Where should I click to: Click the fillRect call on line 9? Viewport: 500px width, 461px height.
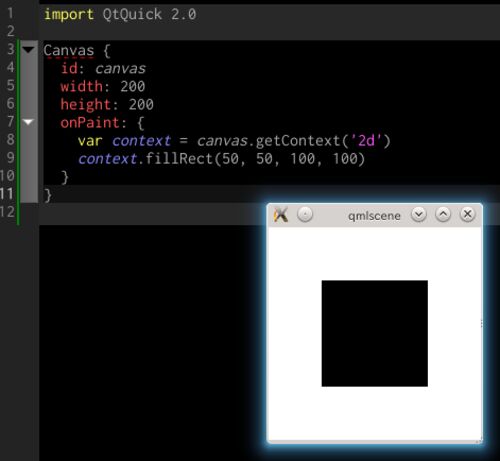(x=179, y=159)
